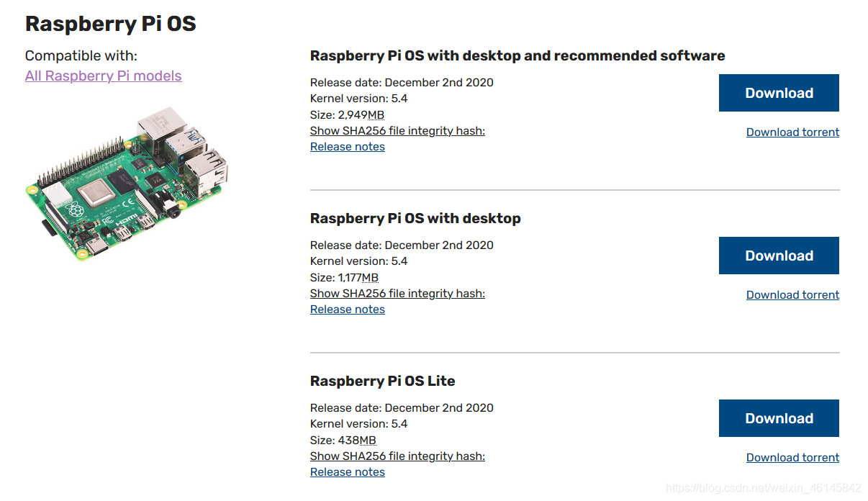
Task: Download the Raspberry Pi OS Lite image
Action: point(779,418)
